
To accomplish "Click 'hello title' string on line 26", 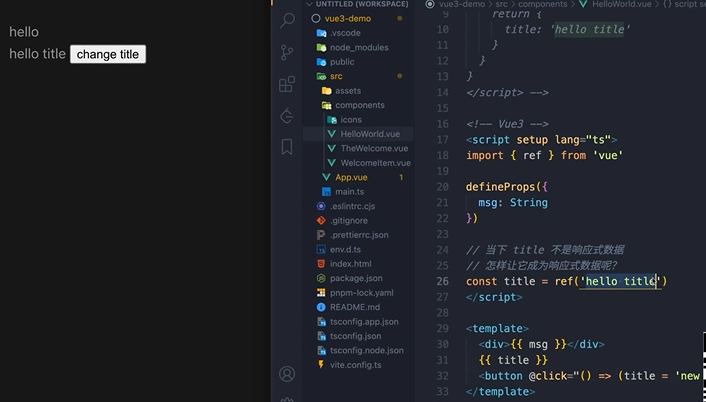I will tap(620, 281).
